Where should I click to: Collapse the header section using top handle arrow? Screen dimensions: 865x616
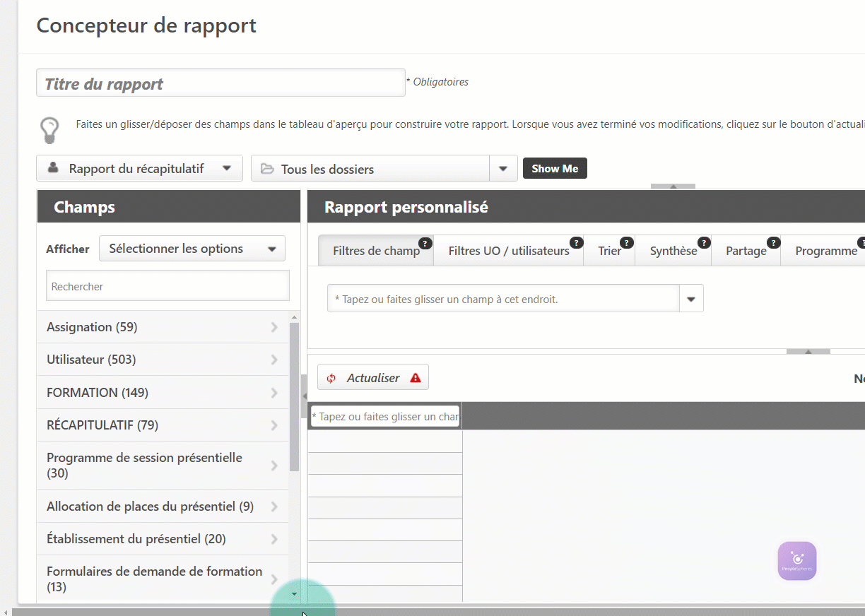[673, 186]
